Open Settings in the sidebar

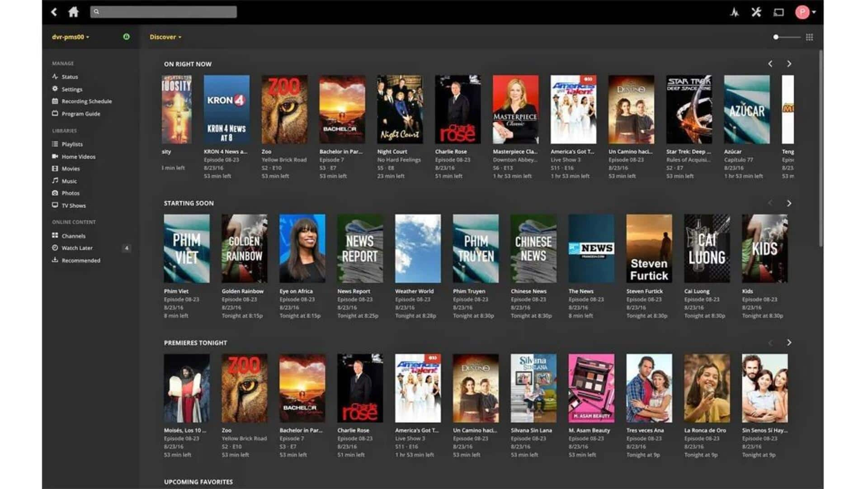(67, 89)
